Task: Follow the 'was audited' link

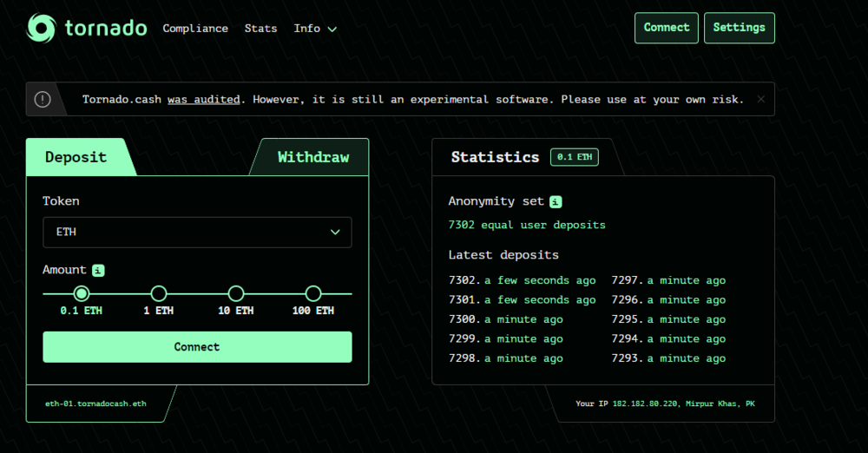Action: coord(204,100)
